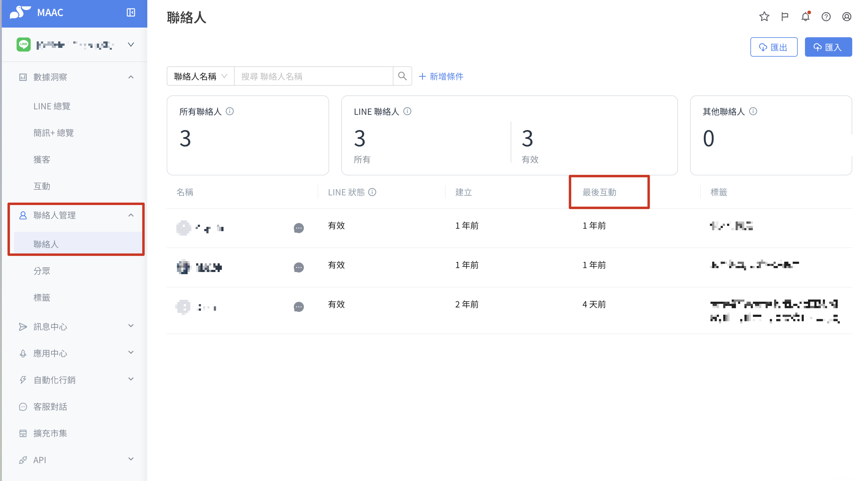
Task: Click the 新增條件 link
Action: click(x=441, y=76)
